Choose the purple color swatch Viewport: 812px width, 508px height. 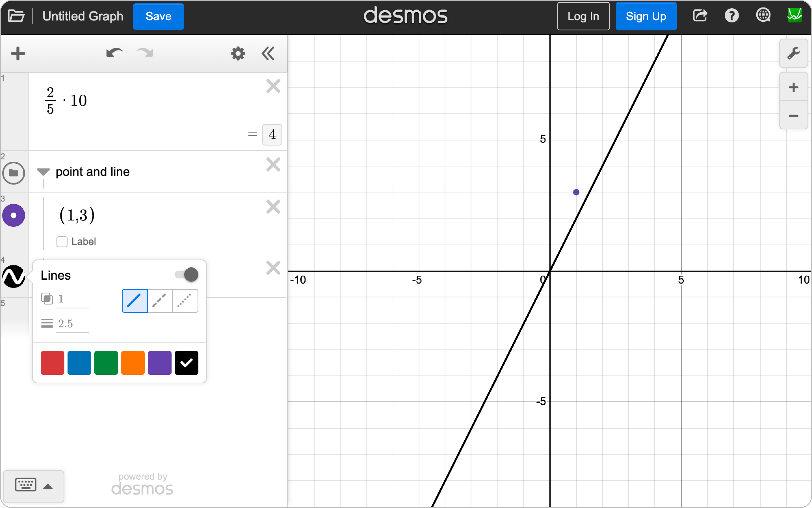(160, 362)
